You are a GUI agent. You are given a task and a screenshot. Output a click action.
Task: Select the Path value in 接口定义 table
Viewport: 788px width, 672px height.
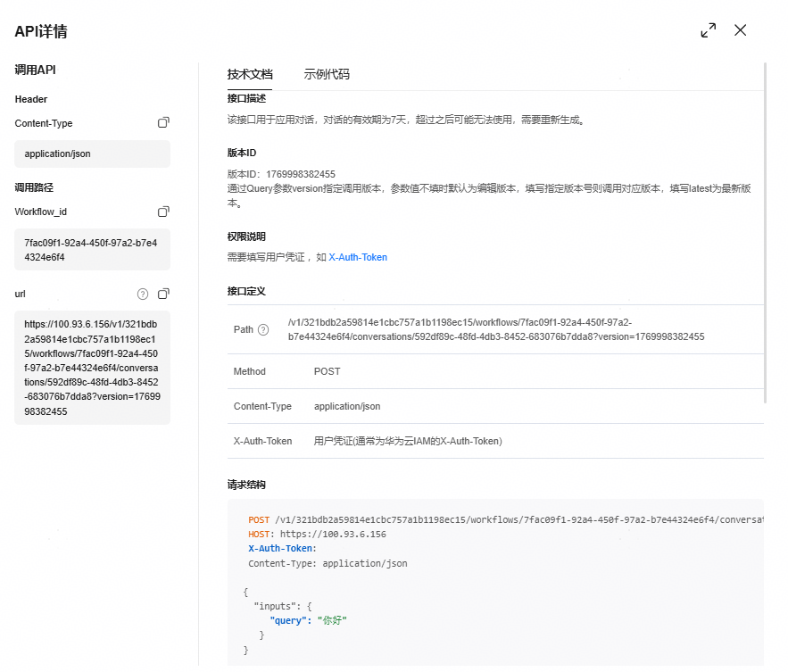pos(495,329)
